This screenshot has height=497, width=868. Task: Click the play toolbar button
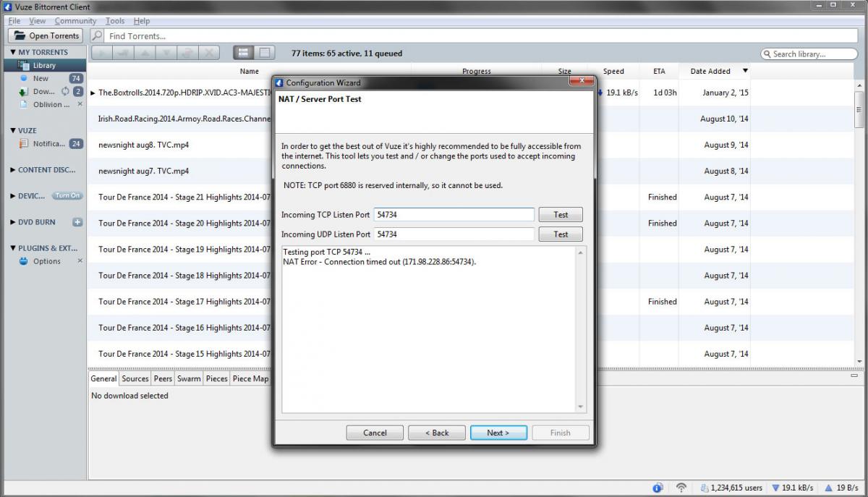102,53
